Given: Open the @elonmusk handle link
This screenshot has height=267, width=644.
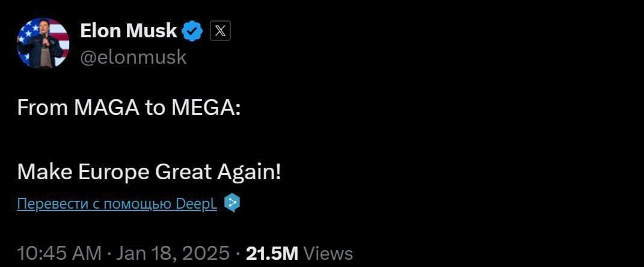Looking at the screenshot, I should 133,58.
